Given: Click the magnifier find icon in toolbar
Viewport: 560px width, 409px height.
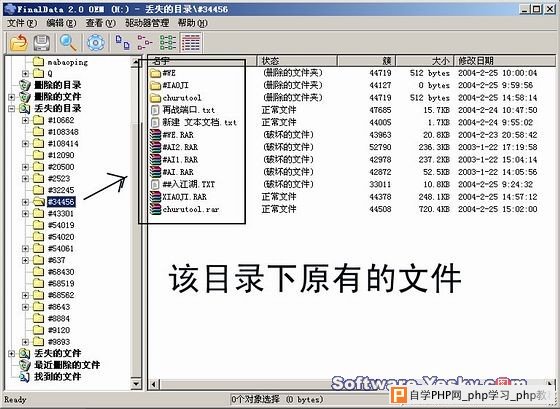Looking at the screenshot, I should coord(68,42).
